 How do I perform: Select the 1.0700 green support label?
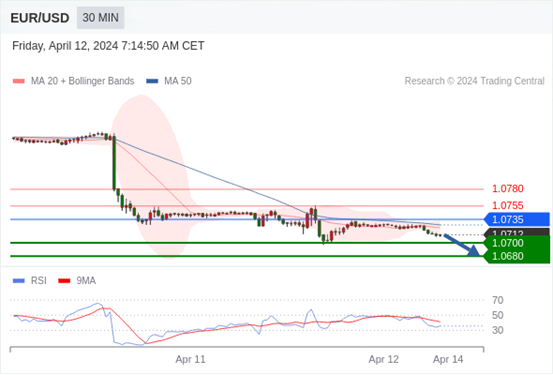click(517, 243)
